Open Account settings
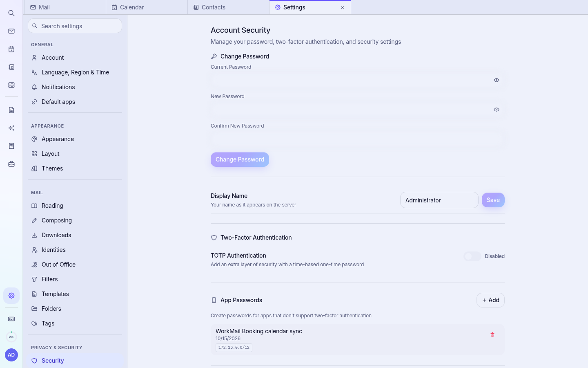Screen dimensions: 588x368 tap(75, 58)
